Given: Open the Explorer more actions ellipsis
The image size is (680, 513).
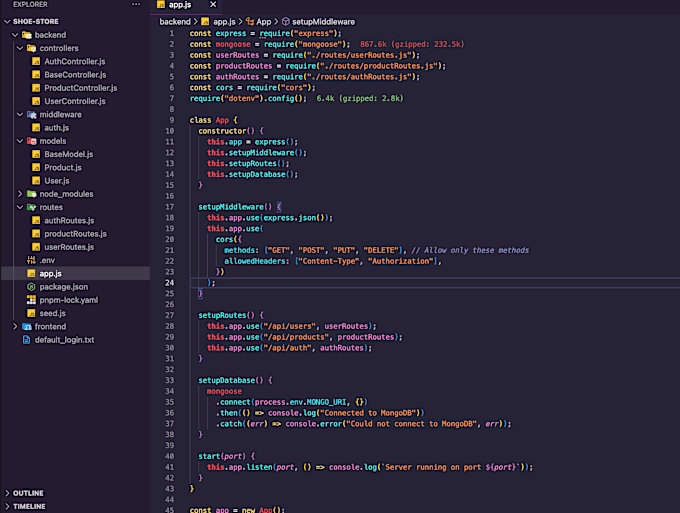Looking at the screenshot, I should coord(136,4).
